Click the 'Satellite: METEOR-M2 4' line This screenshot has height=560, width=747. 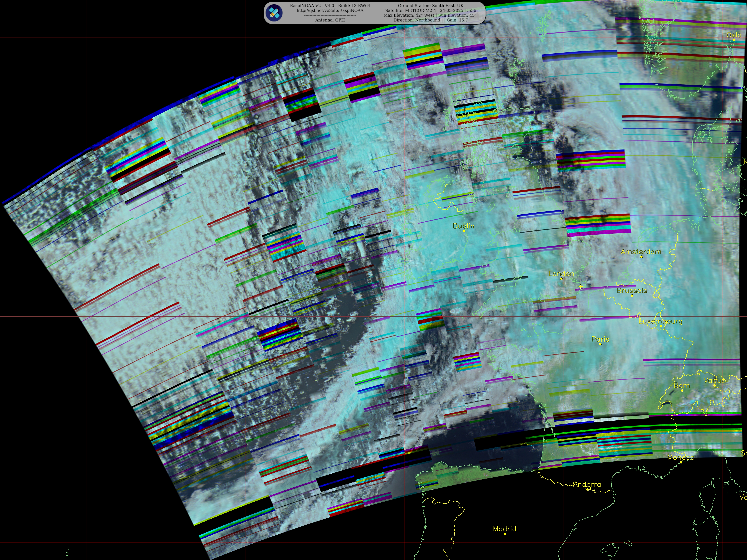431,11
